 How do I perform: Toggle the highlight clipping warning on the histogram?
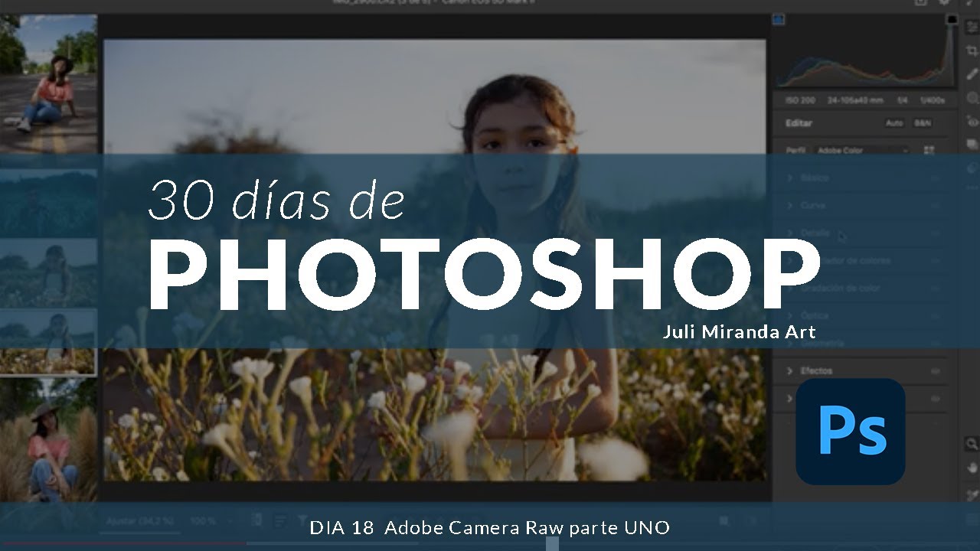tap(952, 18)
